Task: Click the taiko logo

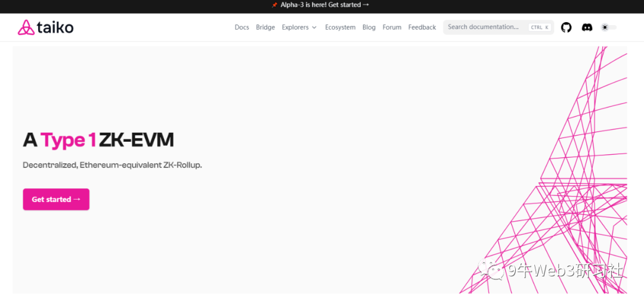Action: point(45,27)
